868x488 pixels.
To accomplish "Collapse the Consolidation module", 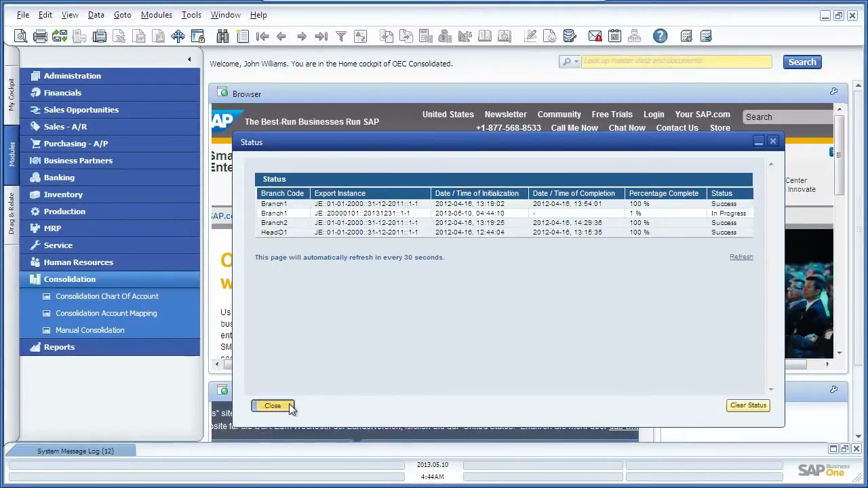I will 110,279.
